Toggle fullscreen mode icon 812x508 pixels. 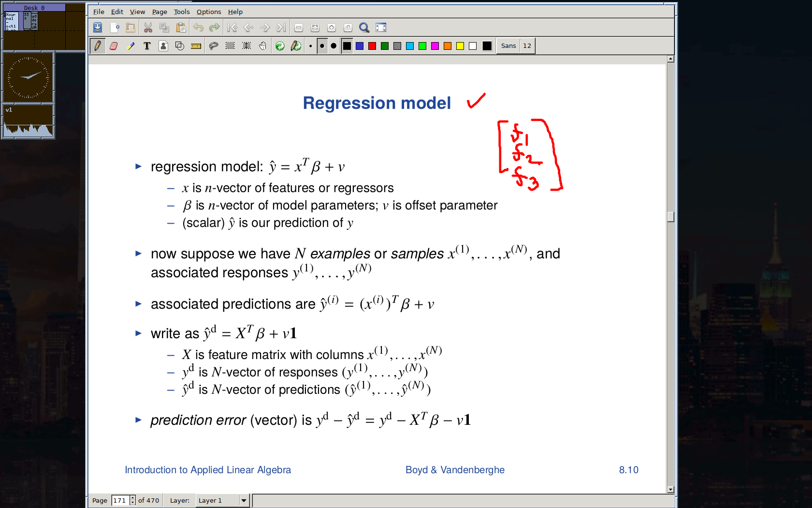(381, 28)
